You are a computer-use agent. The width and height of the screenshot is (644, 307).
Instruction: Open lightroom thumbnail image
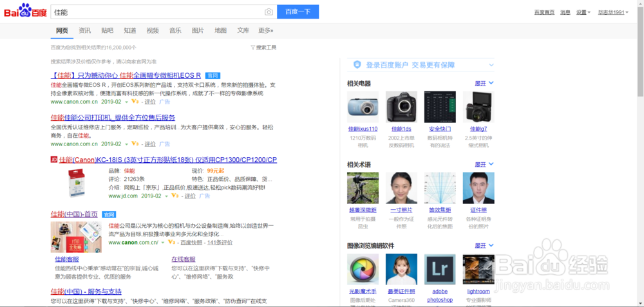point(478,269)
